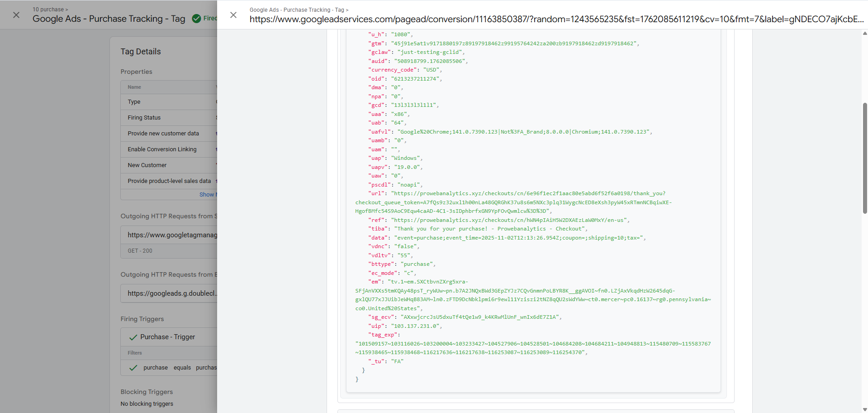The image size is (868, 413).
Task: Go back via '10 purchase' breadcrumb
Action: pyautogui.click(x=48, y=10)
